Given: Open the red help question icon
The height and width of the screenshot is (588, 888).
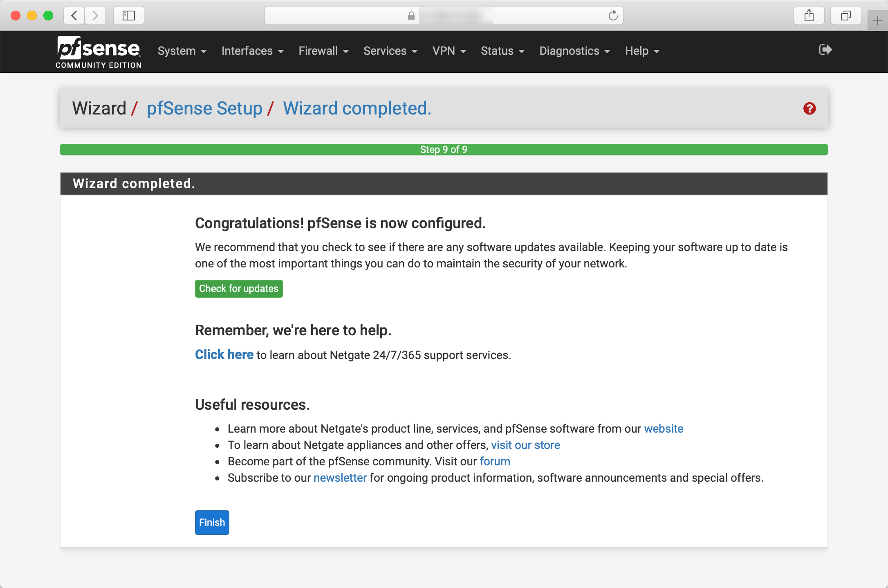Looking at the screenshot, I should 809,109.
